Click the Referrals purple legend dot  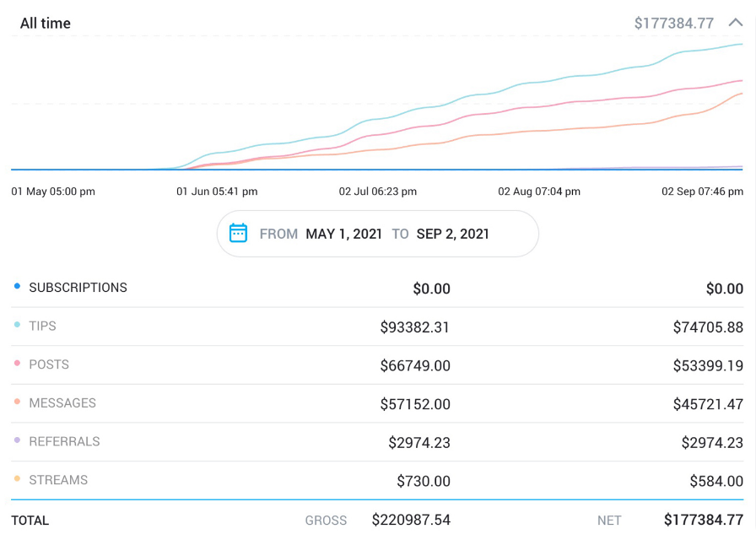click(17, 441)
